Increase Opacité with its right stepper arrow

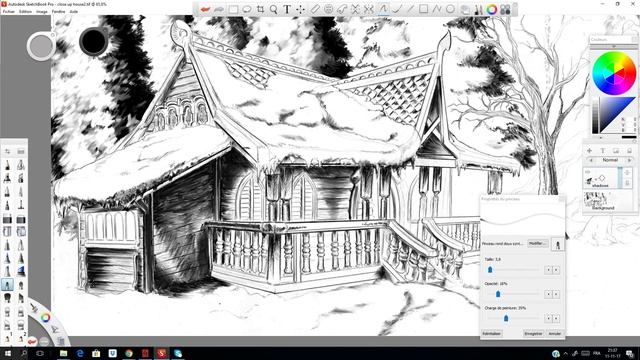(556, 294)
